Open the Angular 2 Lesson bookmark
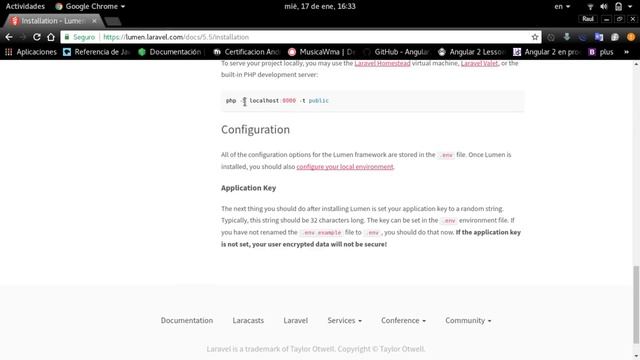Screen dimensions: 640x360 471,52
